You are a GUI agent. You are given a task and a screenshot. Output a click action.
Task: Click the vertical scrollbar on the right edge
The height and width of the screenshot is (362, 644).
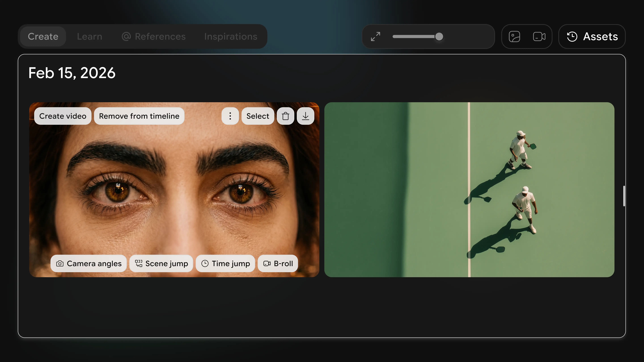click(x=624, y=196)
